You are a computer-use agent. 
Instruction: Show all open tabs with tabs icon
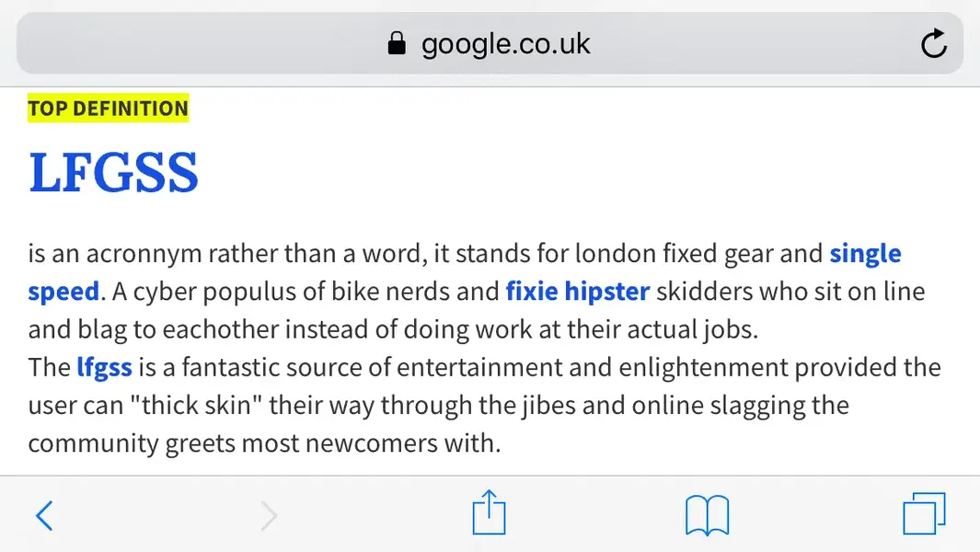[924, 514]
